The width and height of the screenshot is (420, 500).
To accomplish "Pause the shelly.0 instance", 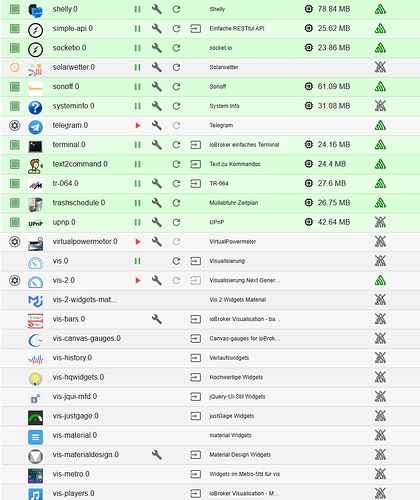I will tap(137, 9).
